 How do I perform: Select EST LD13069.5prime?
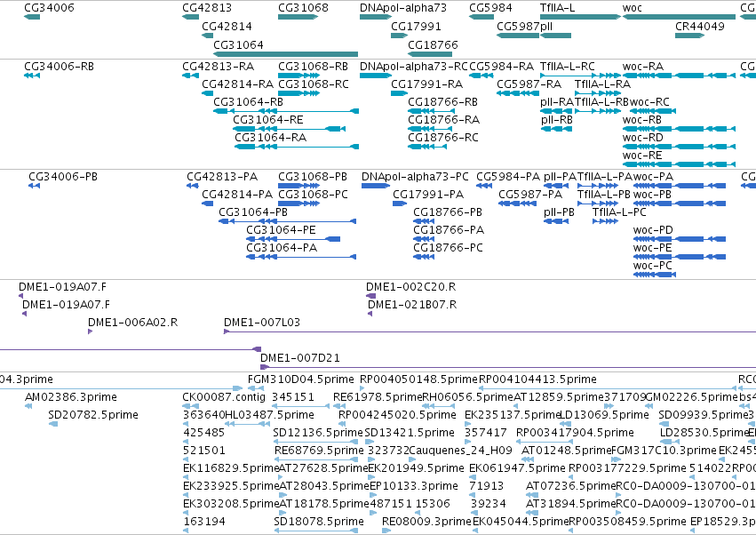click(x=563, y=424)
